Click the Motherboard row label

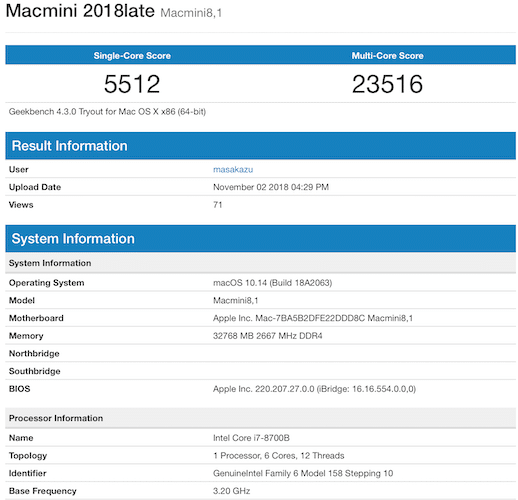tap(36, 318)
